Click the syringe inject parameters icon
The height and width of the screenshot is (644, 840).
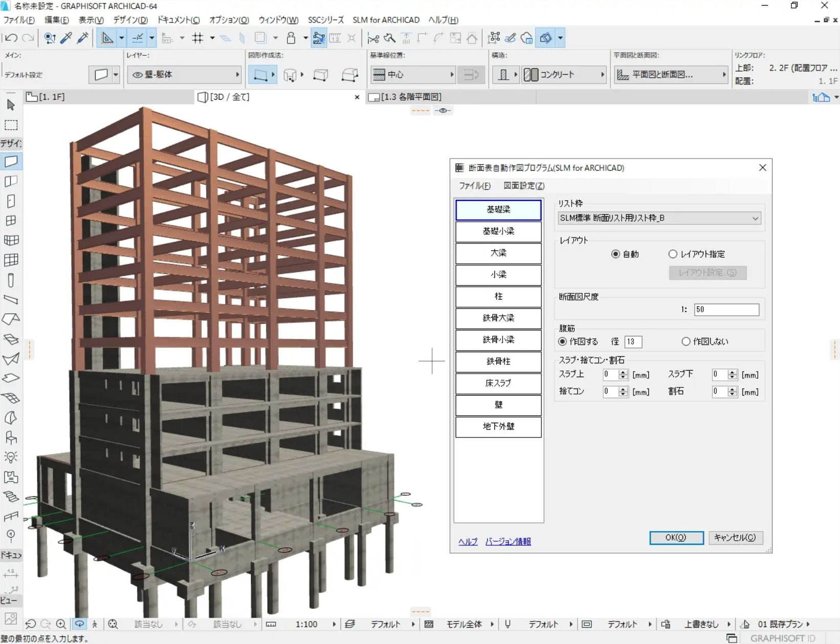(x=82, y=38)
